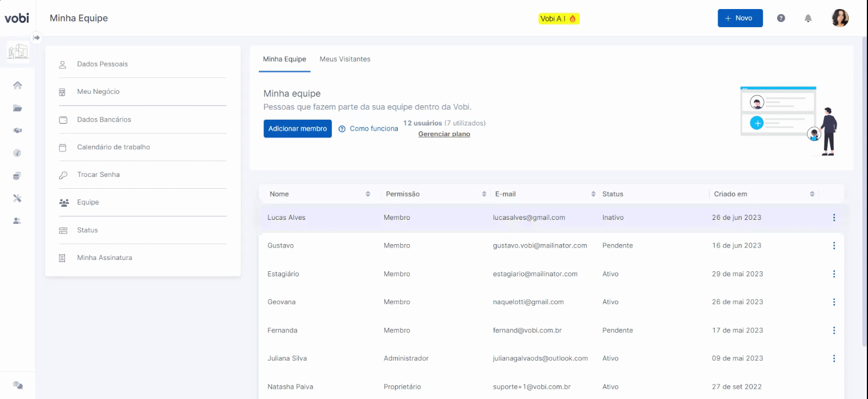The height and width of the screenshot is (399, 868).
Task: Click the help question mark icon in header
Action: [x=781, y=18]
